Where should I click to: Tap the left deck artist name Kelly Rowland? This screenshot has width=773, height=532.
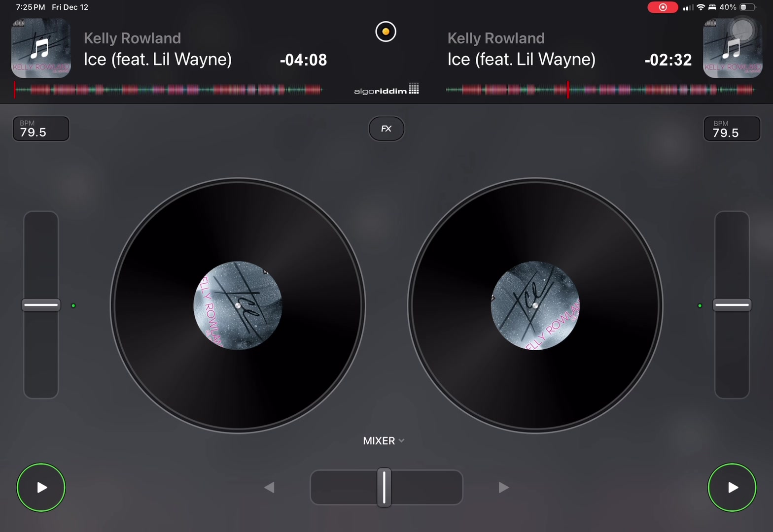click(x=132, y=38)
